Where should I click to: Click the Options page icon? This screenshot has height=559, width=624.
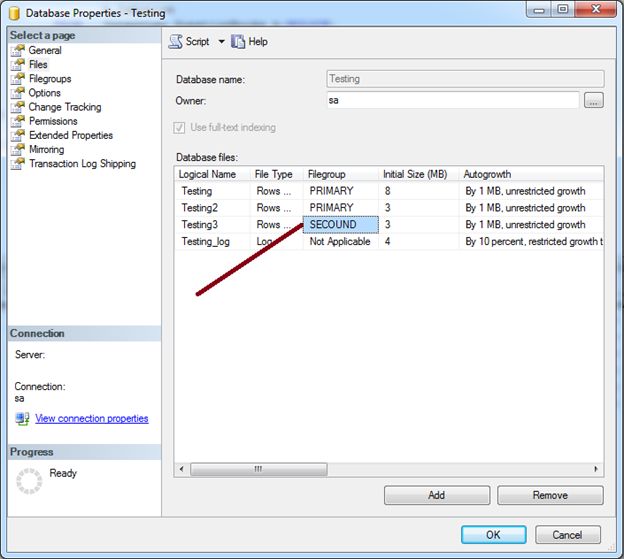coord(18,93)
